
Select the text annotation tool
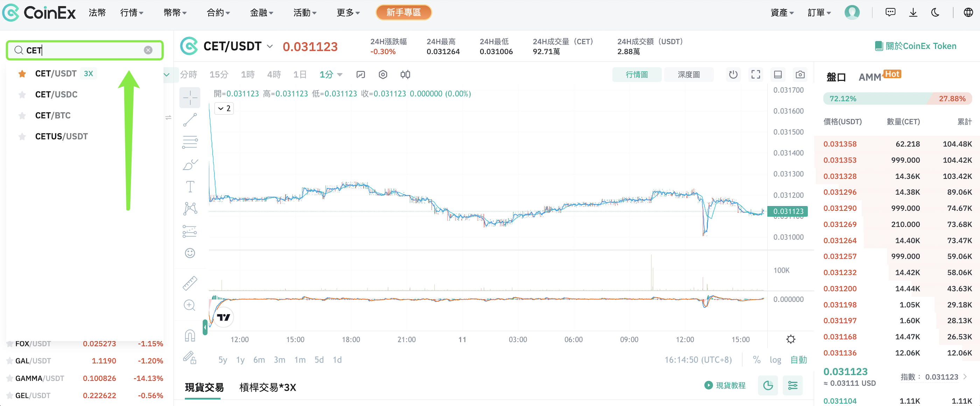(x=189, y=187)
